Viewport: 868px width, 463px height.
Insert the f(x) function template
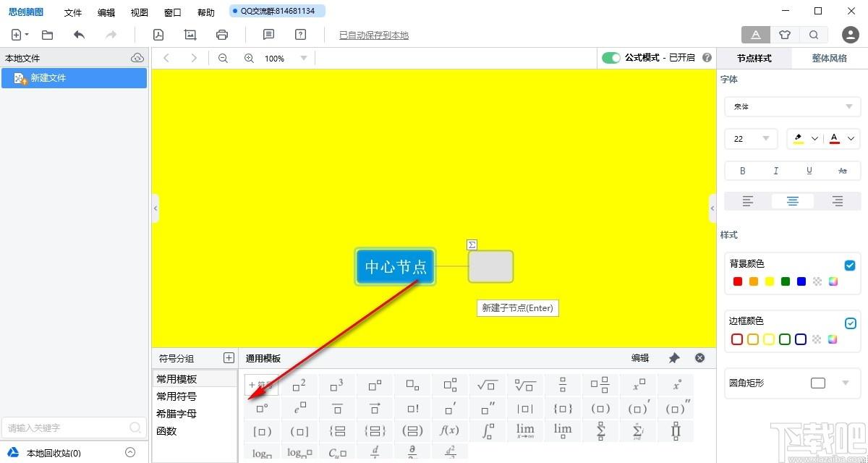pos(450,430)
